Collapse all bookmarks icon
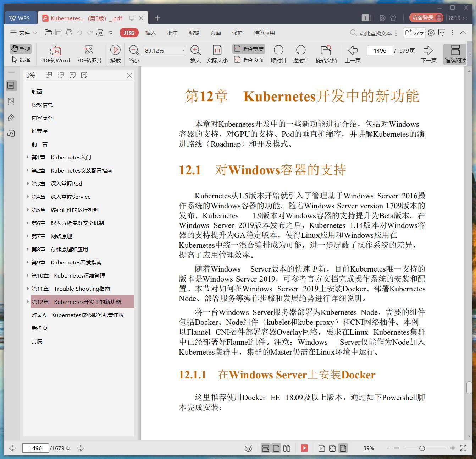The width and height of the screenshot is (476, 459). (61, 75)
